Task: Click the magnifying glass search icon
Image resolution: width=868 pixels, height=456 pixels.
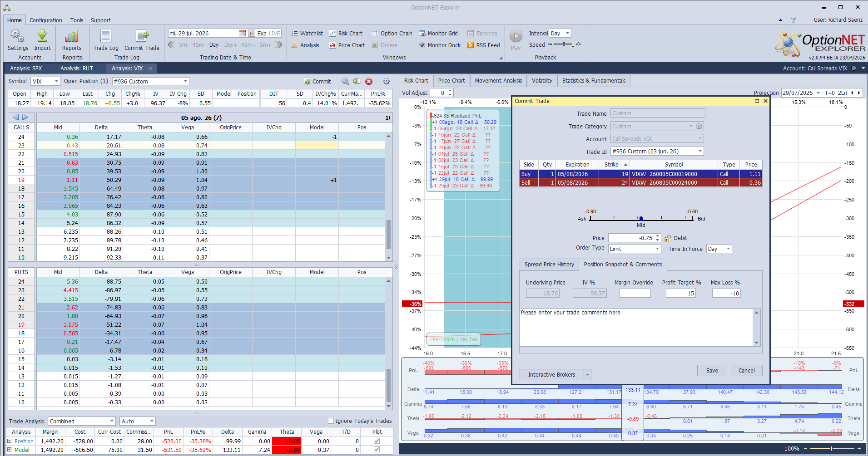Action: click(x=345, y=81)
